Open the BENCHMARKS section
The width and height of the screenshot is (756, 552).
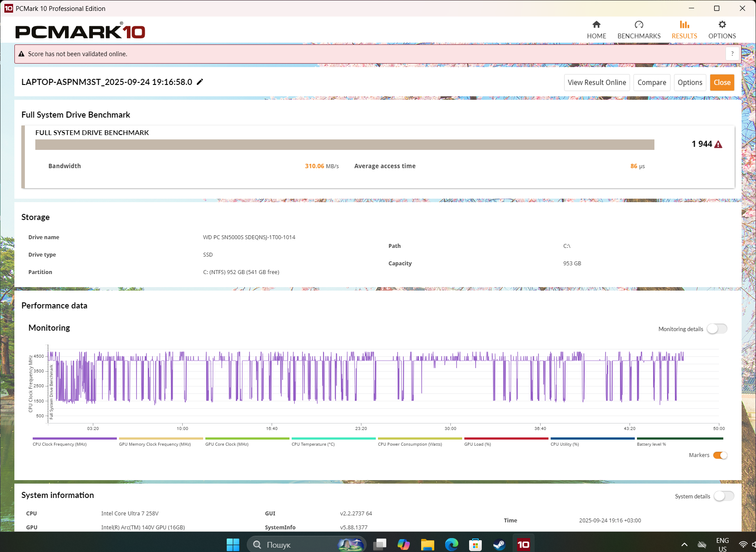(x=639, y=30)
